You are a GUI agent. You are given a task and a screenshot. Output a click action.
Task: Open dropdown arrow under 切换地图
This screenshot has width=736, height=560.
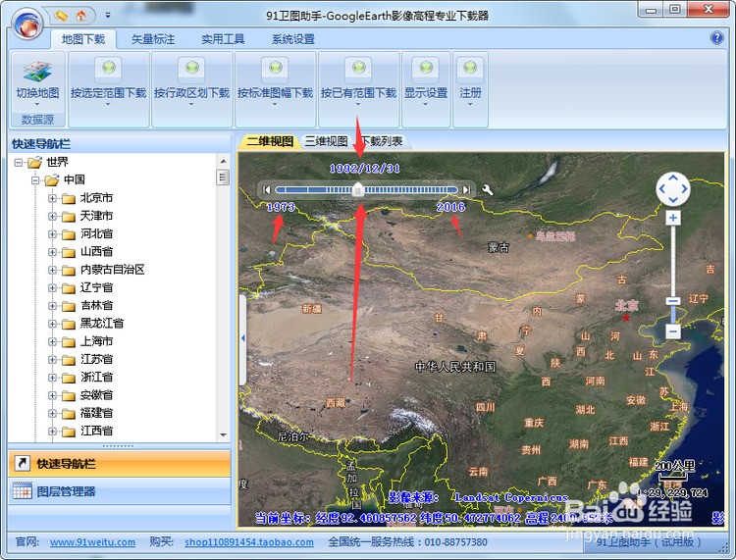(x=37, y=104)
